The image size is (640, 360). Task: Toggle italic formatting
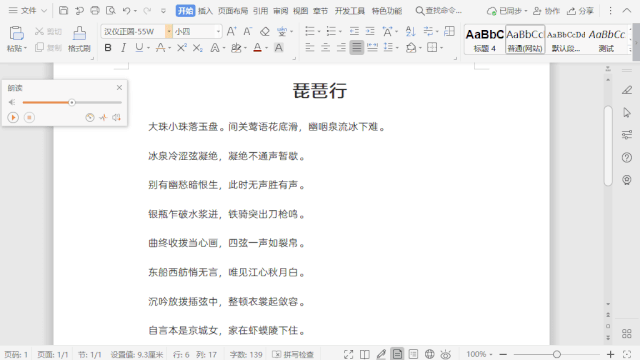click(123, 48)
